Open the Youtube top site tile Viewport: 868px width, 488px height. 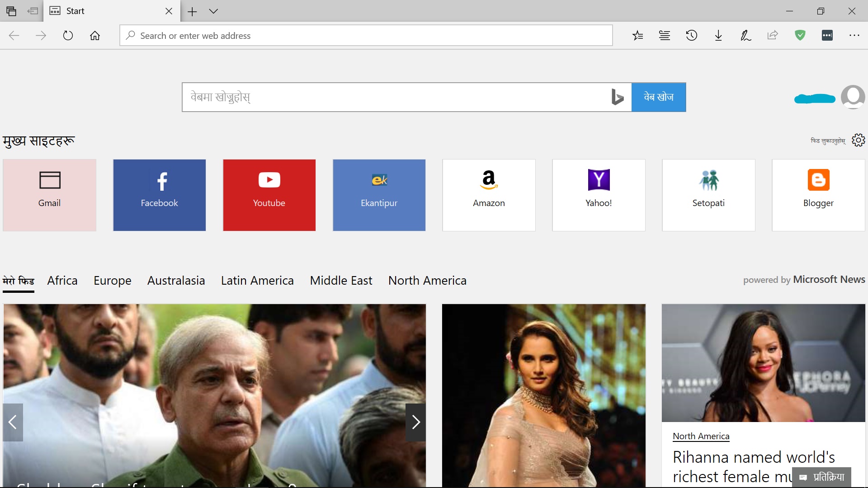[269, 195]
